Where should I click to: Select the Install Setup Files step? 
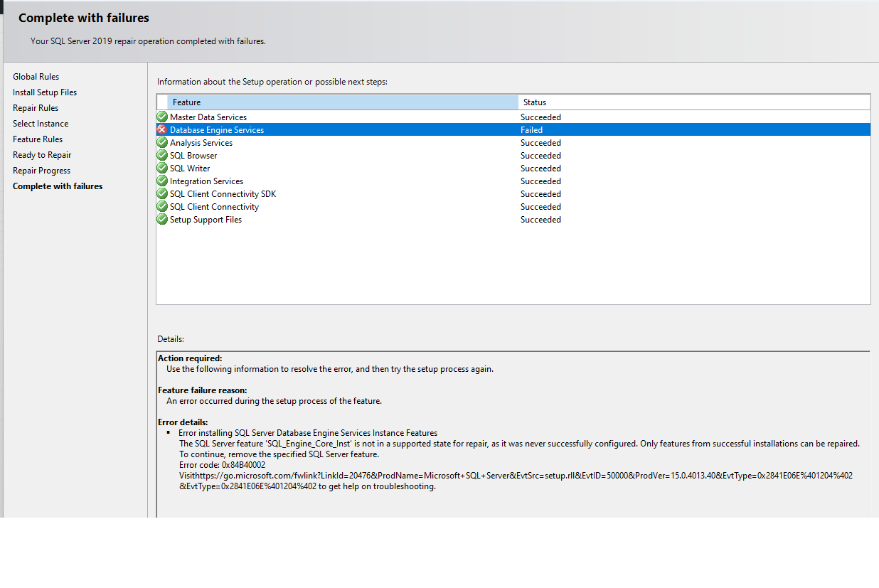pos(45,92)
